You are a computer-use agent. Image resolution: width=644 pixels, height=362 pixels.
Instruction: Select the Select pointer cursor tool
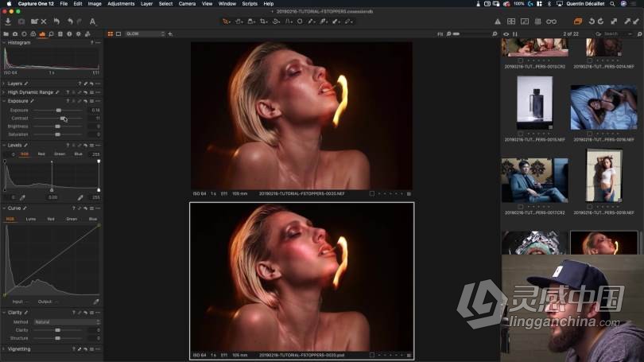coord(227,21)
